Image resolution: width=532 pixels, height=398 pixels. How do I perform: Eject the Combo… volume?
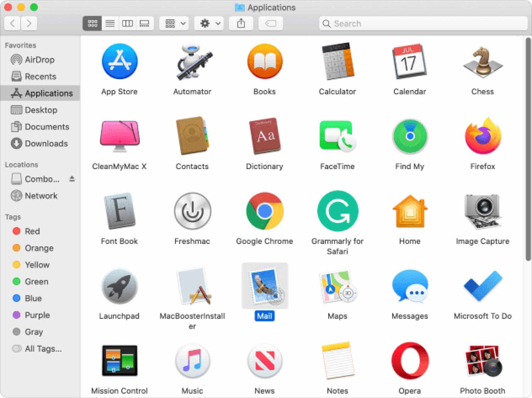[x=72, y=179]
